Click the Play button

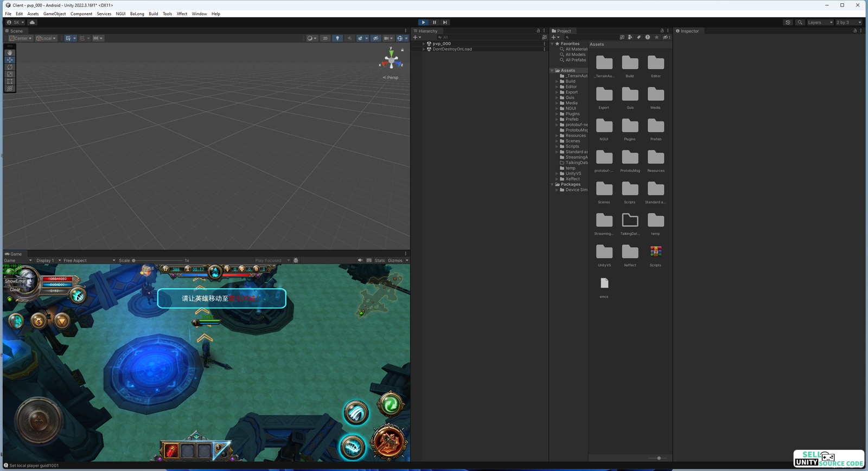coord(424,22)
